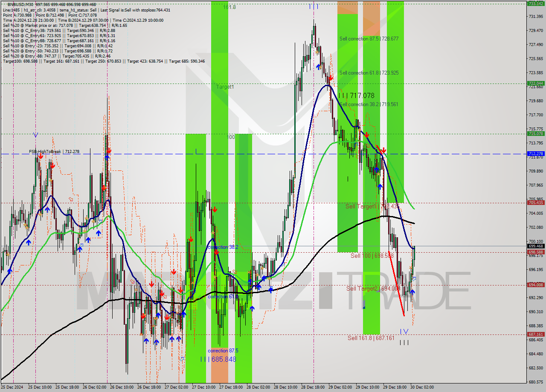Click the 719.680 price axis value
The image size is (546, 392).
click(x=536, y=101)
